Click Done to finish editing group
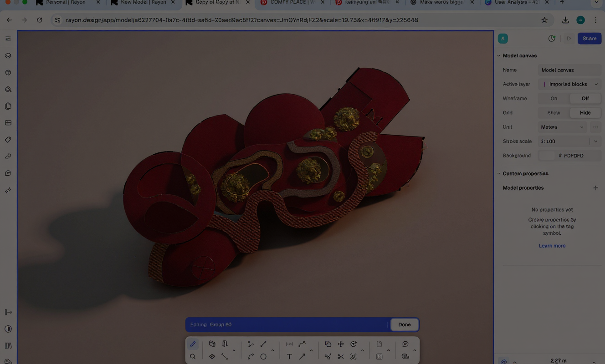The image size is (605, 364). [x=404, y=324]
